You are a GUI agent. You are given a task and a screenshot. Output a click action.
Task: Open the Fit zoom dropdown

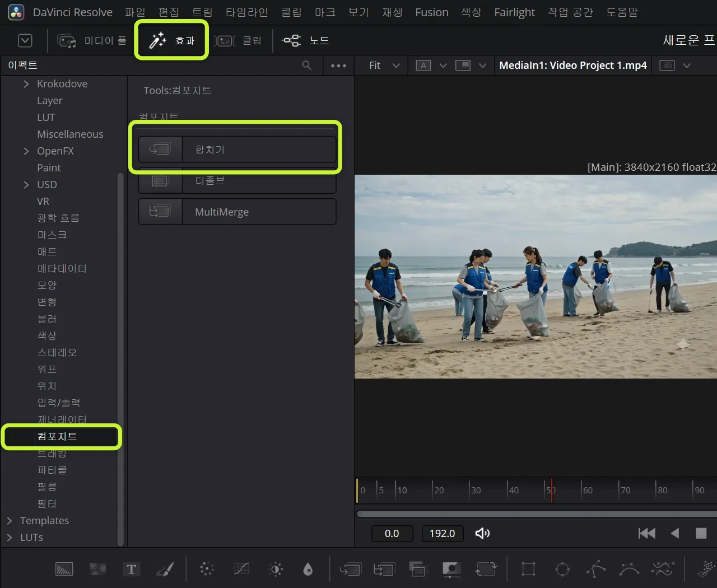(384, 66)
